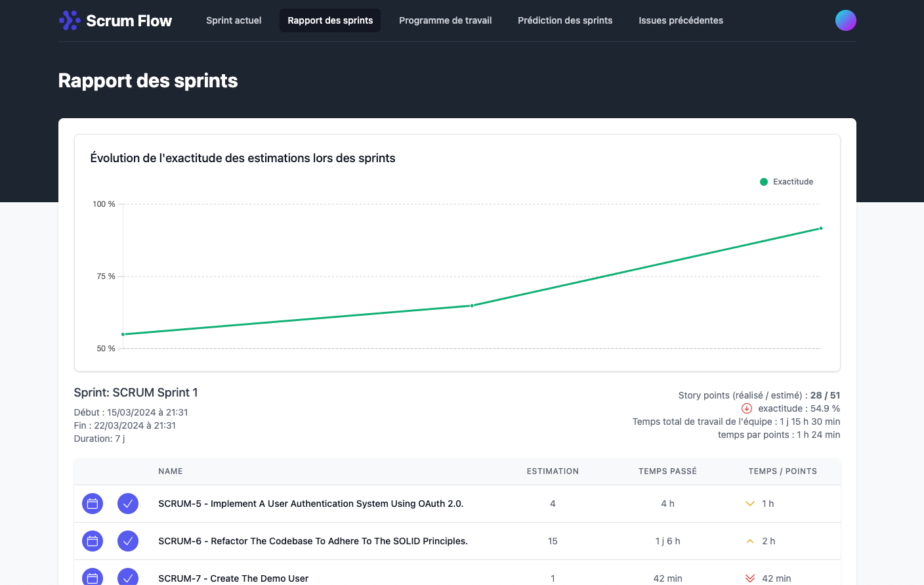Image resolution: width=924 pixels, height=585 pixels.
Task: Click the checkmark icon beside SCRUM-6
Action: (x=128, y=541)
